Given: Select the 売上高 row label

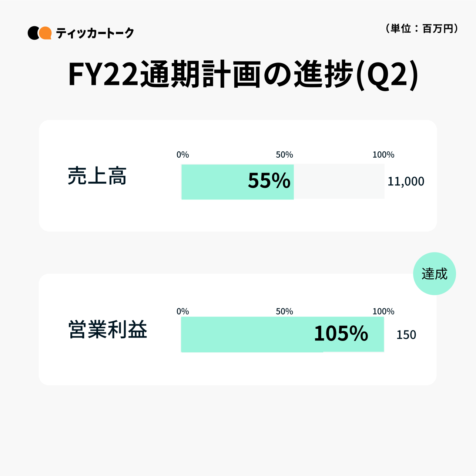Looking at the screenshot, I should pyautogui.click(x=97, y=176).
